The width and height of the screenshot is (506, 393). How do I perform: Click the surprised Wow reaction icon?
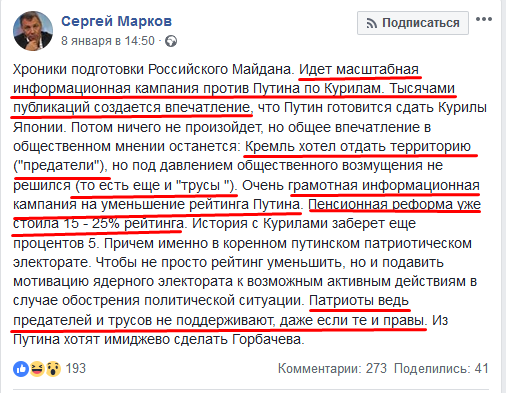click(53, 369)
